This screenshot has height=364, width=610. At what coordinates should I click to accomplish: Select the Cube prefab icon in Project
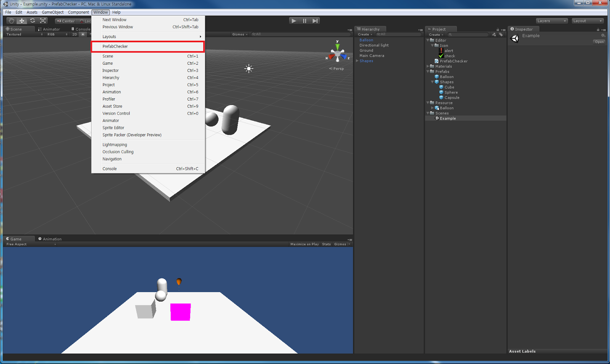tap(441, 87)
